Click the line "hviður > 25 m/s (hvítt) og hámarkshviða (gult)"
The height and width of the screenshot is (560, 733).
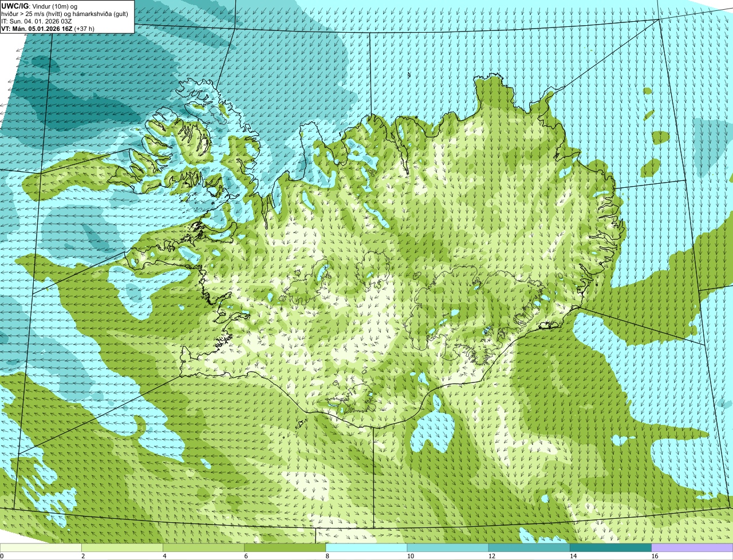(65, 14)
